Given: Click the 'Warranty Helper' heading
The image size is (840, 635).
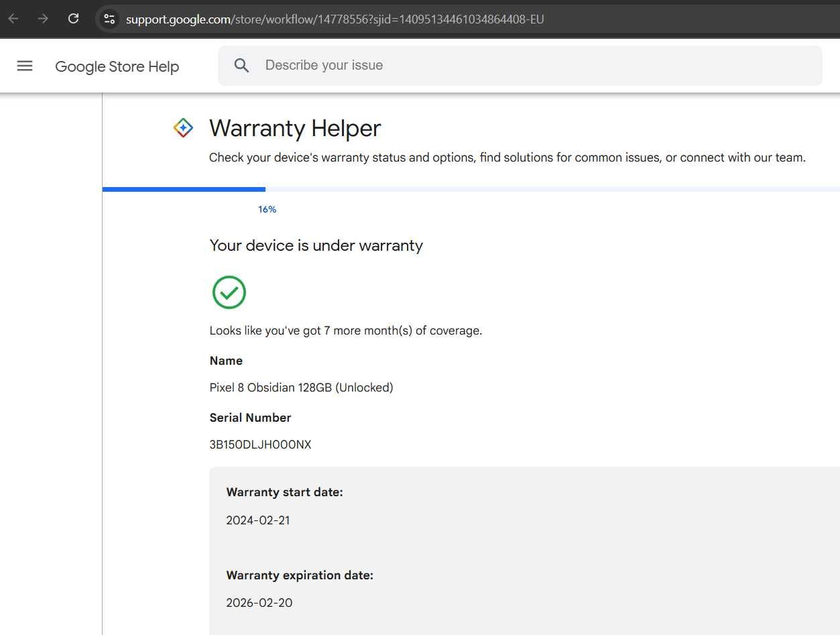Looking at the screenshot, I should 295,128.
